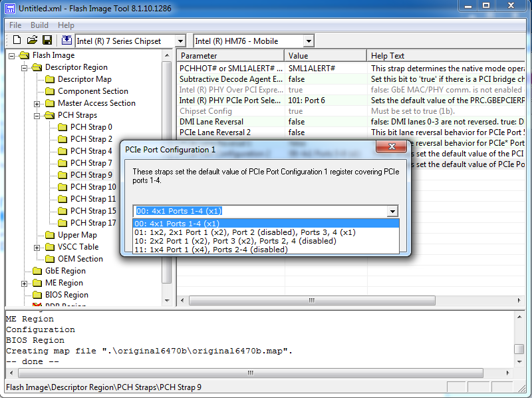The width and height of the screenshot is (532, 398).
Task: Click the PCH Strap 0 folder icon
Action: (x=63, y=127)
